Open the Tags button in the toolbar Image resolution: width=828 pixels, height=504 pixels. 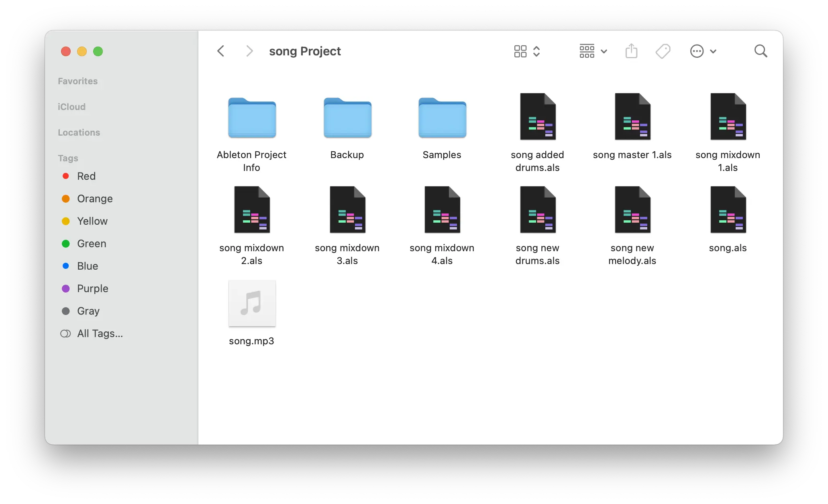click(x=663, y=51)
